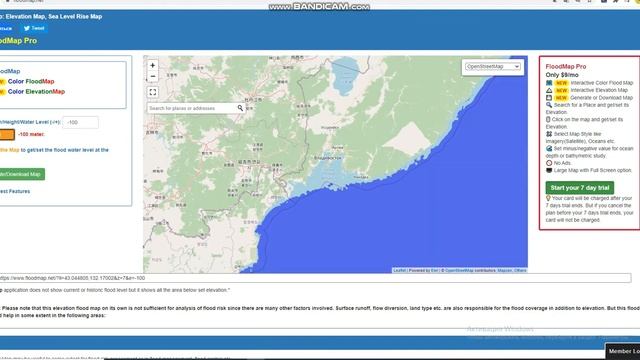Click the FloodMap Pro heading in the promo box

(566, 67)
